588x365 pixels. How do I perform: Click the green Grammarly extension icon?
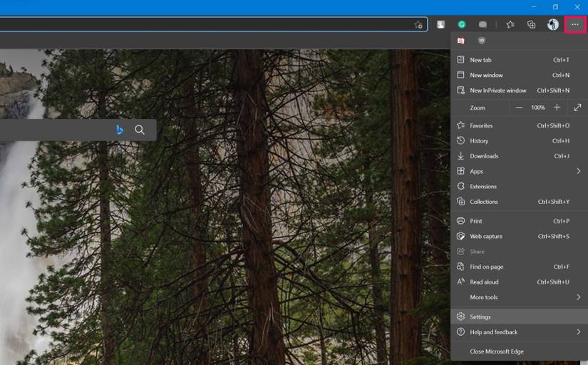[462, 25]
